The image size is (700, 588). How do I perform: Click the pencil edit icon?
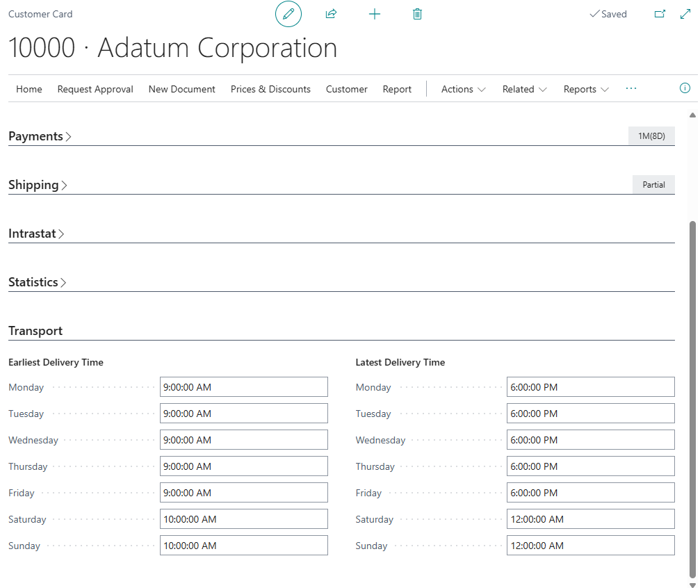pyautogui.click(x=288, y=14)
